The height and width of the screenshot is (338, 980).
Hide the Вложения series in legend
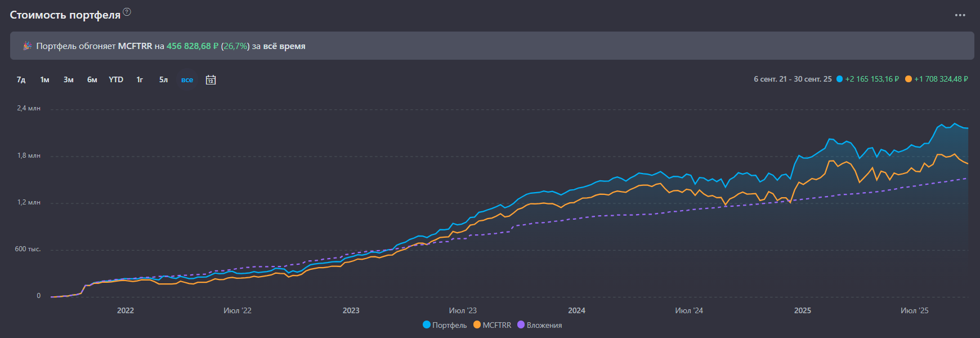click(544, 325)
